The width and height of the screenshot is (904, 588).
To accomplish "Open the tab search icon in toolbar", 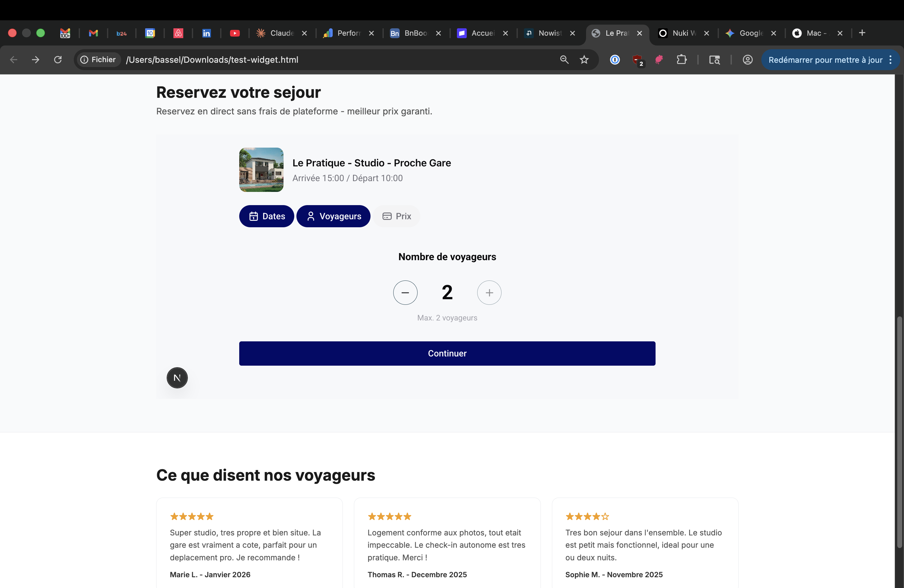I will [715, 60].
